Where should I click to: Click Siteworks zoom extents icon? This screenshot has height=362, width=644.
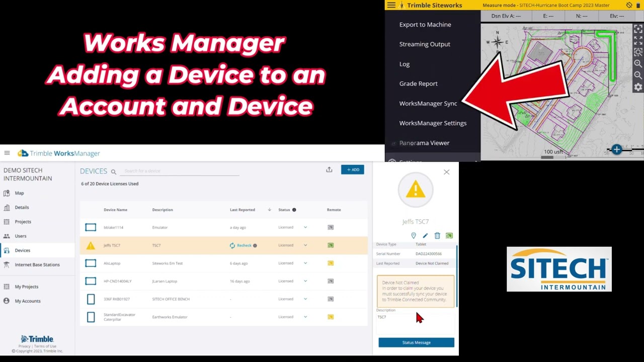[x=638, y=40]
